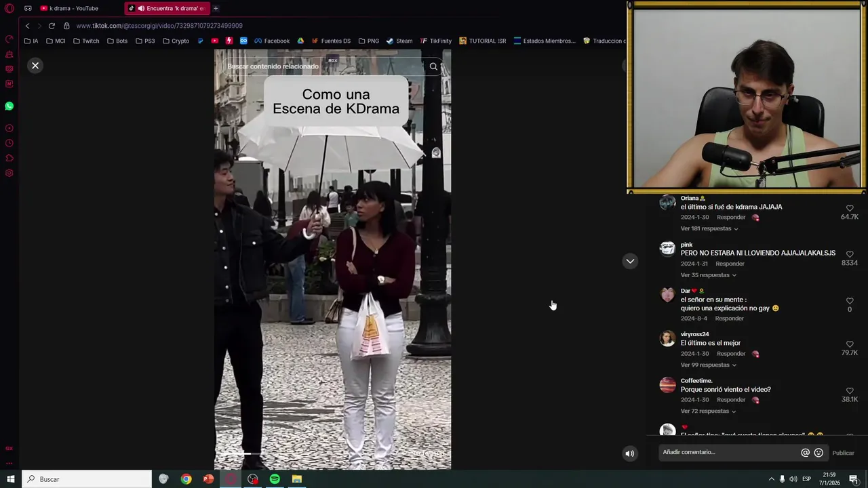This screenshot has height=488, width=868.
Task: Open the PayPal bookmark icon
Action: 201,41
